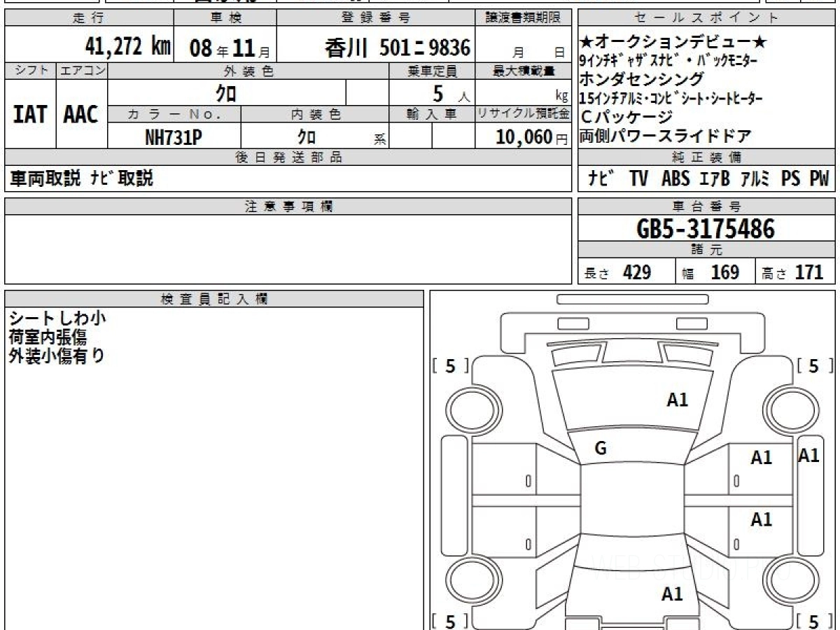The height and width of the screenshot is (630, 840).
Task: Click the G mark on the windshield
Action: (x=600, y=449)
